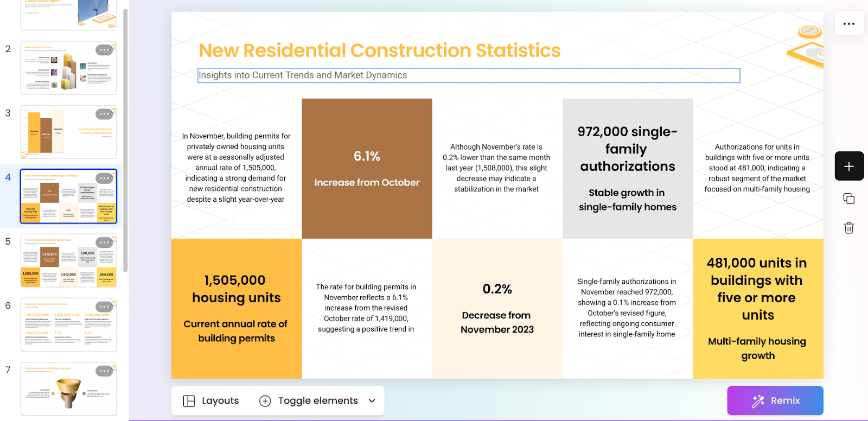868x421 pixels.
Task: Duplicate the current slide
Action: point(849,199)
